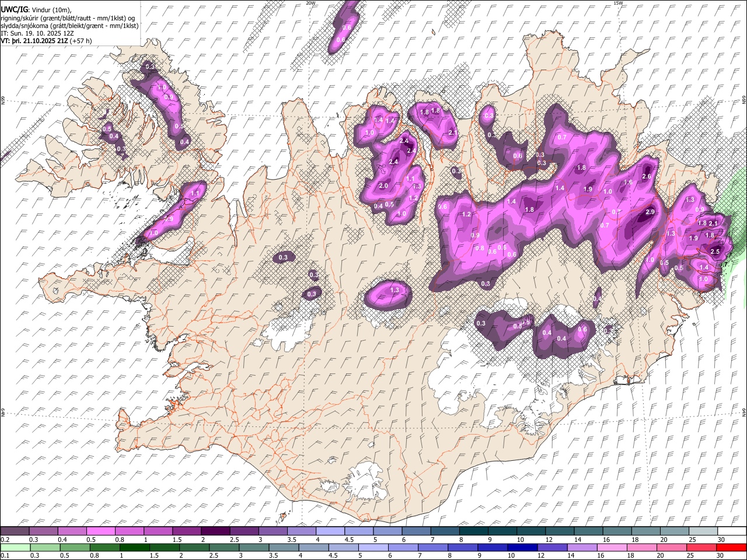Click the 25–30 pale grey top-row swatch
747x560 pixels.
(x=703, y=531)
